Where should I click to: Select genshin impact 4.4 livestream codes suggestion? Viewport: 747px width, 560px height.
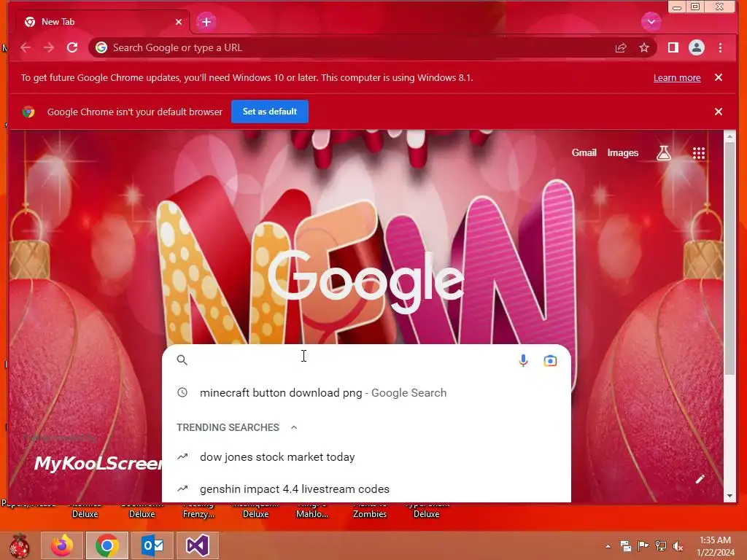366,489
